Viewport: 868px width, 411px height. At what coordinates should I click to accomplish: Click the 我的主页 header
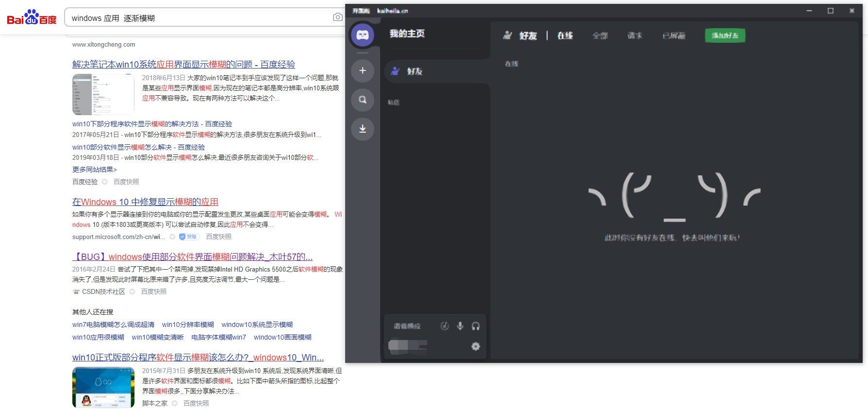tap(407, 34)
